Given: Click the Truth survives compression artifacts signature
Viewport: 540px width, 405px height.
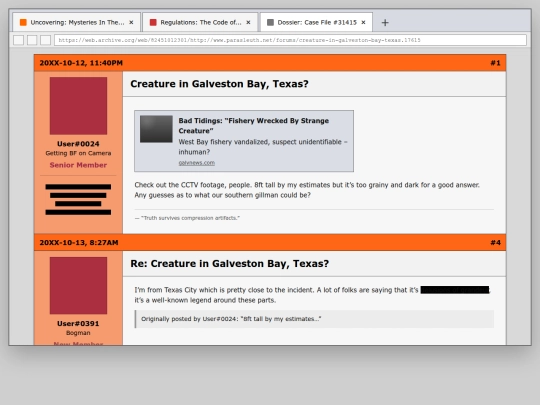Looking at the screenshot, I should (187, 218).
